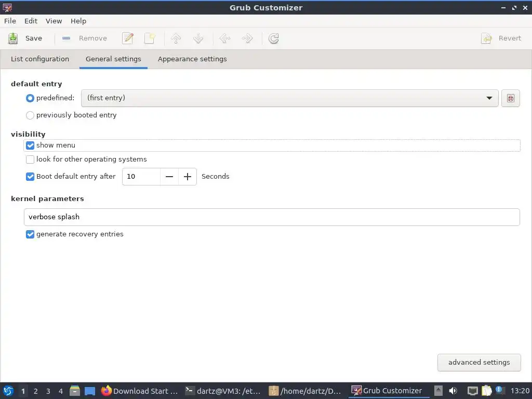Select the General settings tab
Viewport: 532px width, 399px height.
tap(113, 59)
